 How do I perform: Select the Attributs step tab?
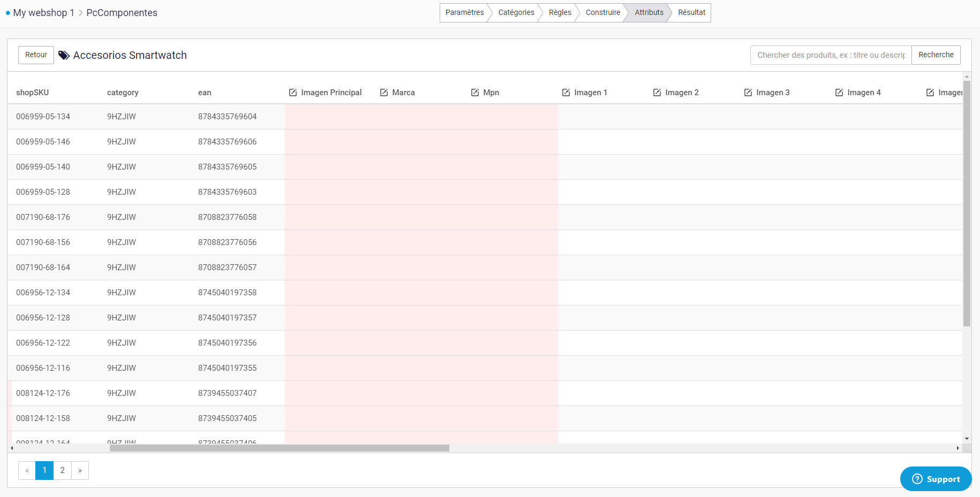[649, 13]
